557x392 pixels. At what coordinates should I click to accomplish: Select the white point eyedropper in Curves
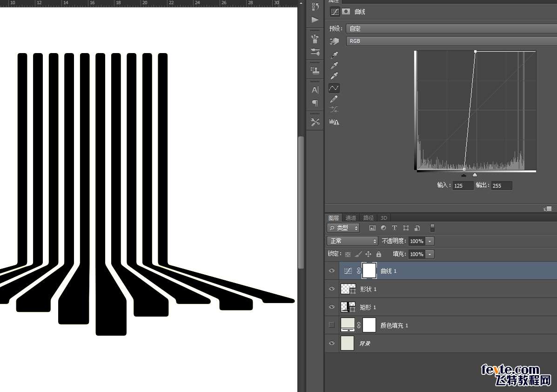[x=334, y=76]
